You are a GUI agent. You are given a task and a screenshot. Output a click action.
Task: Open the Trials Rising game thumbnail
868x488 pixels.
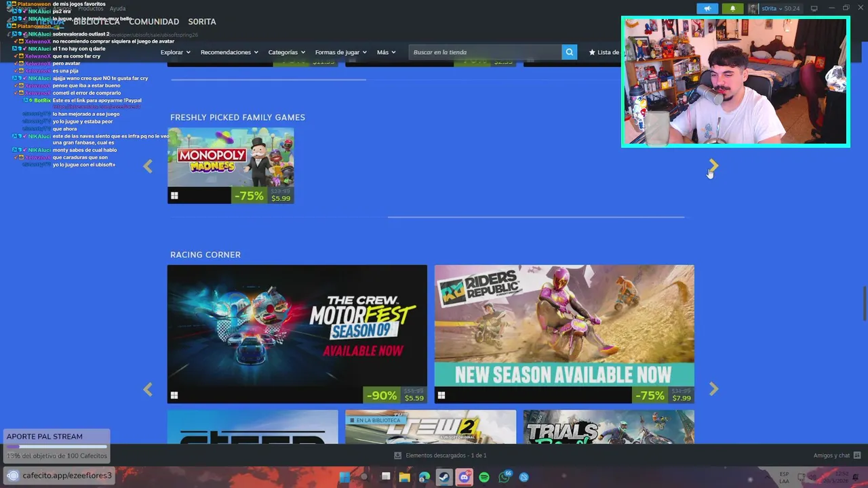609,427
